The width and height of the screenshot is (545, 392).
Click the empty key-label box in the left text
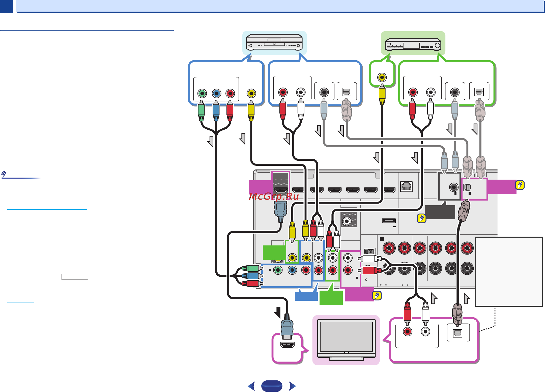click(75, 277)
